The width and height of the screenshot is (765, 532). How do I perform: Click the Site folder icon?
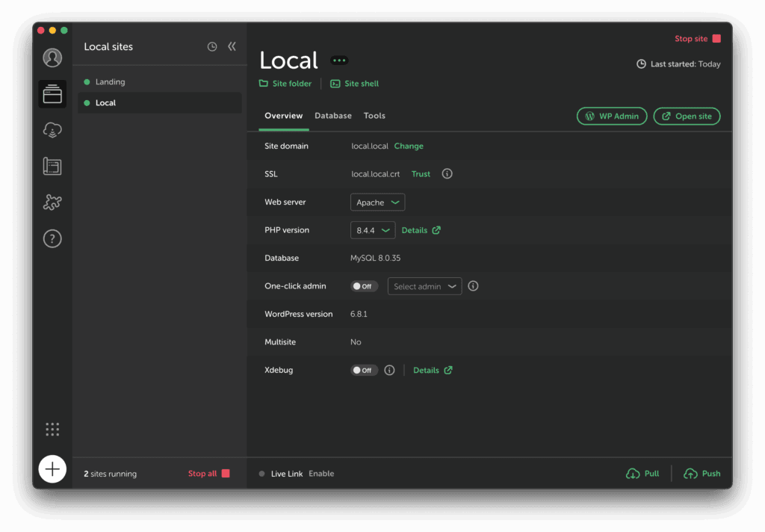pos(264,84)
